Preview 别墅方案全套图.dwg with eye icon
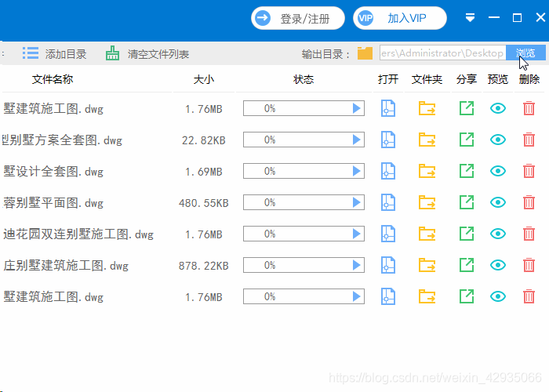The height and width of the screenshot is (392, 549). (498, 140)
